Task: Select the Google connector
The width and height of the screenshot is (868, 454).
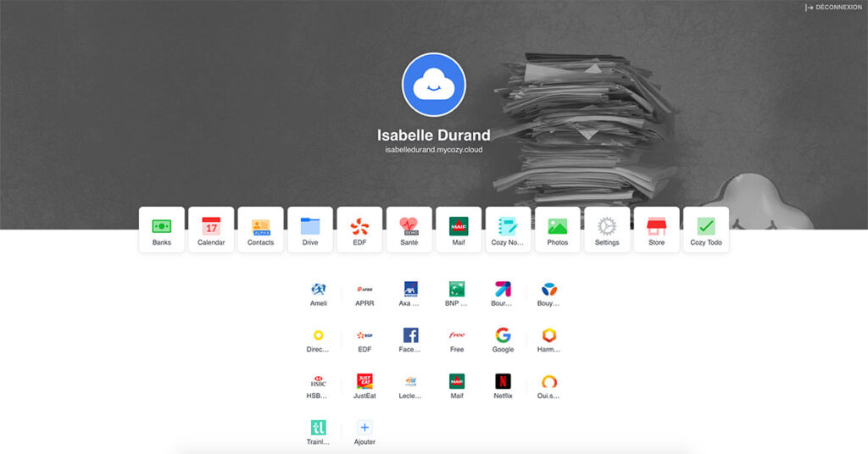Action: (x=503, y=339)
